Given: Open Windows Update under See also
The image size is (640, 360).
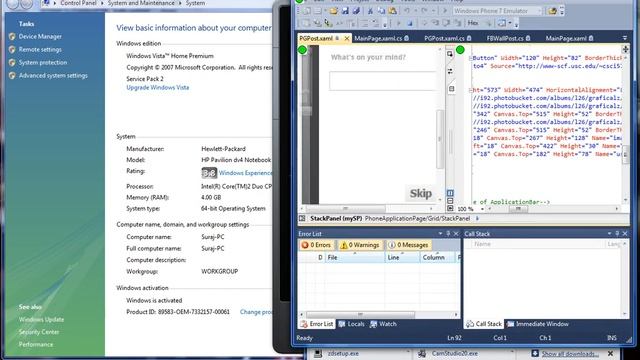Looking at the screenshot, I should [x=41, y=320].
